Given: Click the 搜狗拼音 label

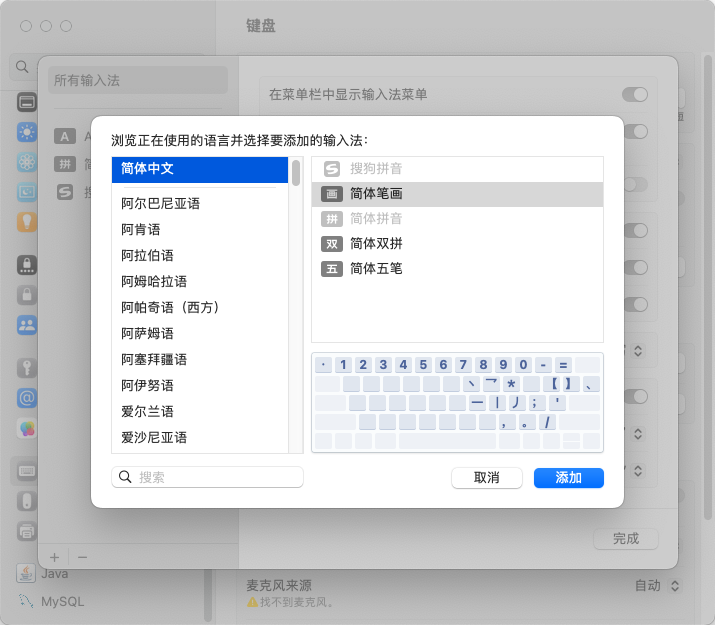Looking at the screenshot, I should pyautogui.click(x=376, y=169).
